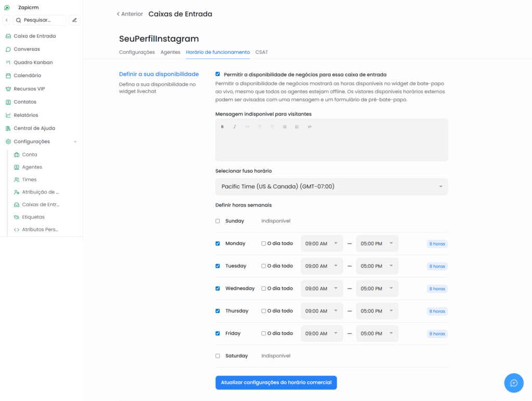
Task: Open Tuesday's 09:00 AM start time dropdown
Action: pos(322,266)
